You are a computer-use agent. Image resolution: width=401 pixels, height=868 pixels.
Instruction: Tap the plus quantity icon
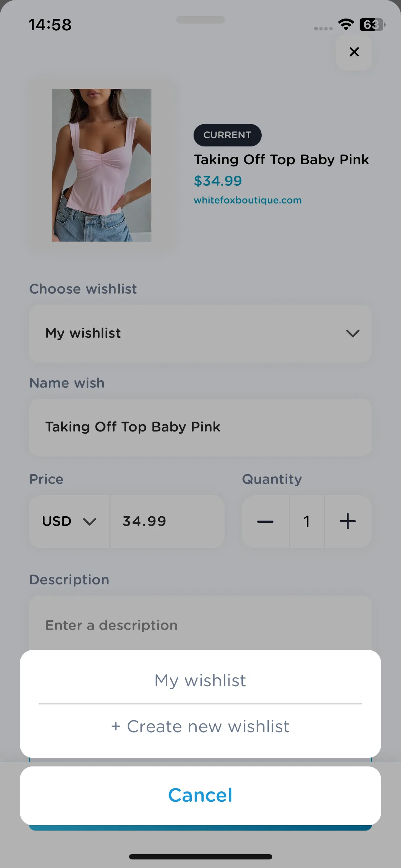point(348,522)
